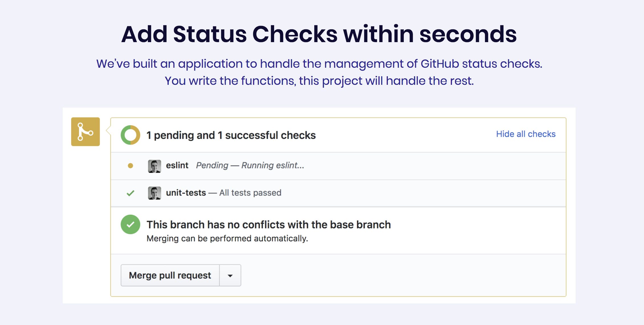The height and width of the screenshot is (325, 644).
Task: Click the Merge pull request button
Action: coord(170,275)
